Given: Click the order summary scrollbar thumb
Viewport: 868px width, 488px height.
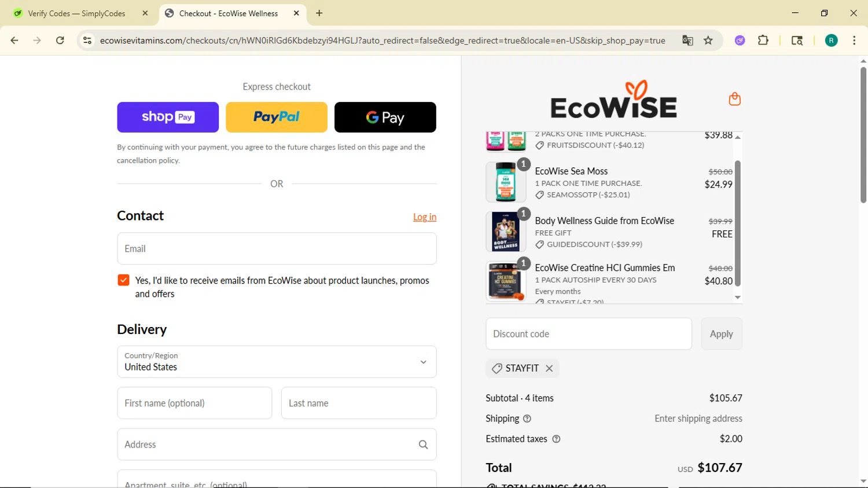Looking at the screenshot, I should click(x=738, y=223).
